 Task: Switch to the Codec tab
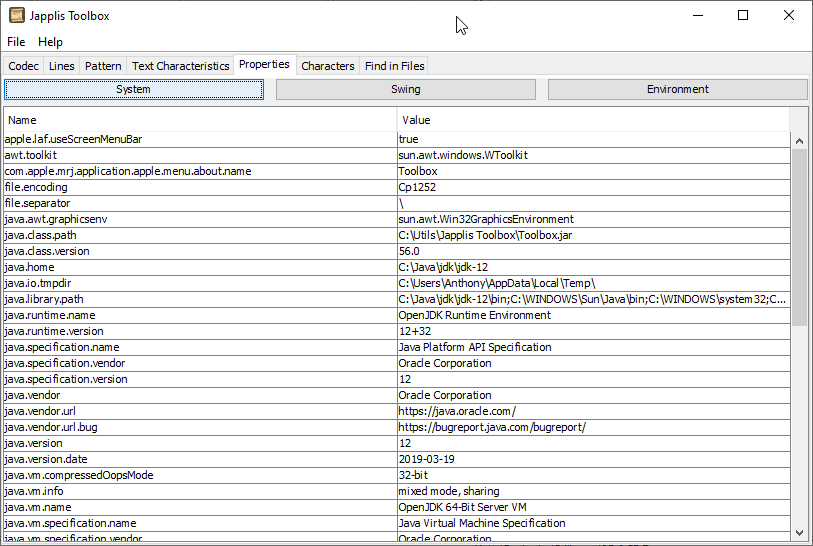(x=24, y=66)
